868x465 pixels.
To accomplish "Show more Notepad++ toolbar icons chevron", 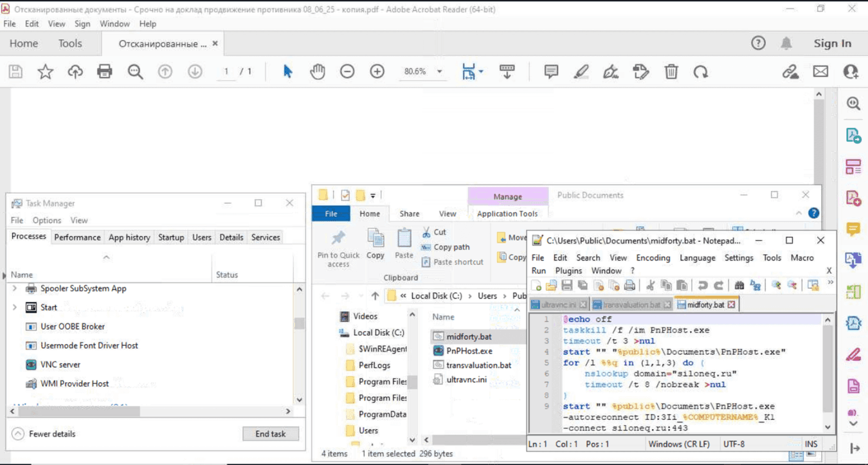I will point(830,283).
